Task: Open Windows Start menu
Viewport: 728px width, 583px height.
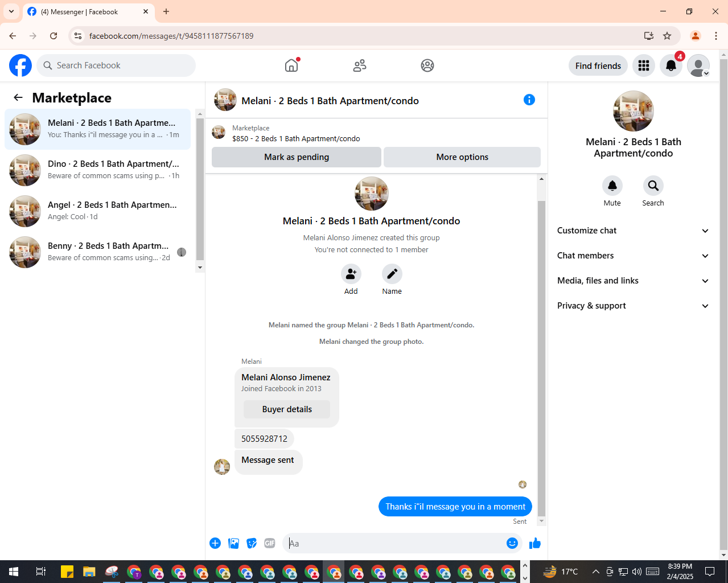Action: 14,572
